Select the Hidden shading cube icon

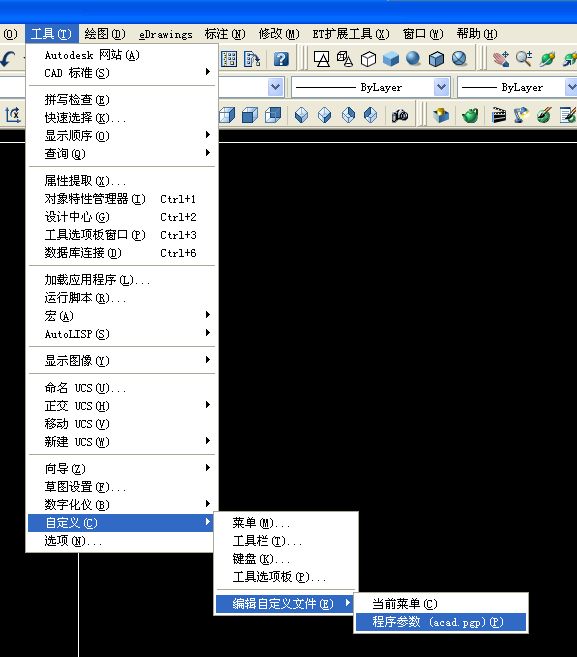click(368, 59)
